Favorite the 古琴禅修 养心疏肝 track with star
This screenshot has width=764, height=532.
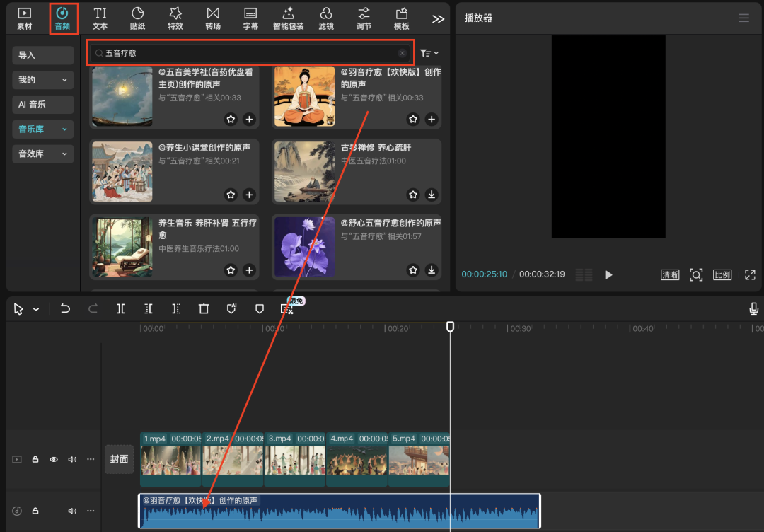[414, 195]
